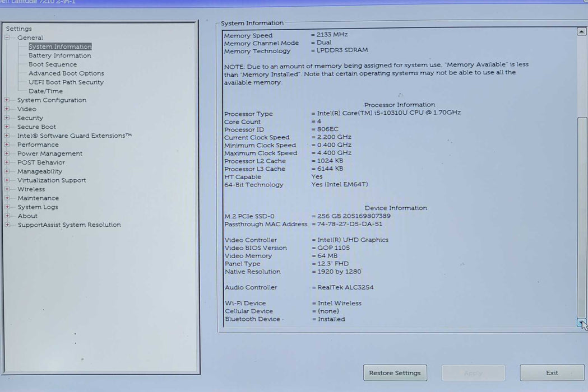588x392 pixels.
Task: Expand the Virtualization Support node
Action: (x=7, y=180)
